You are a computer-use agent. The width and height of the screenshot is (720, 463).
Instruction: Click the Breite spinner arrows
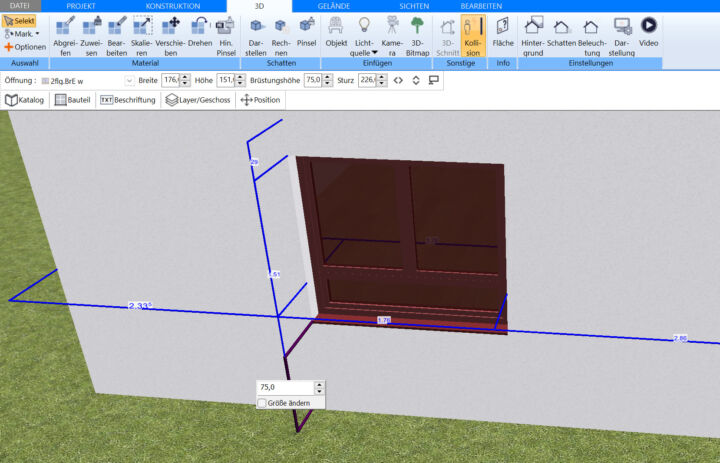point(185,80)
